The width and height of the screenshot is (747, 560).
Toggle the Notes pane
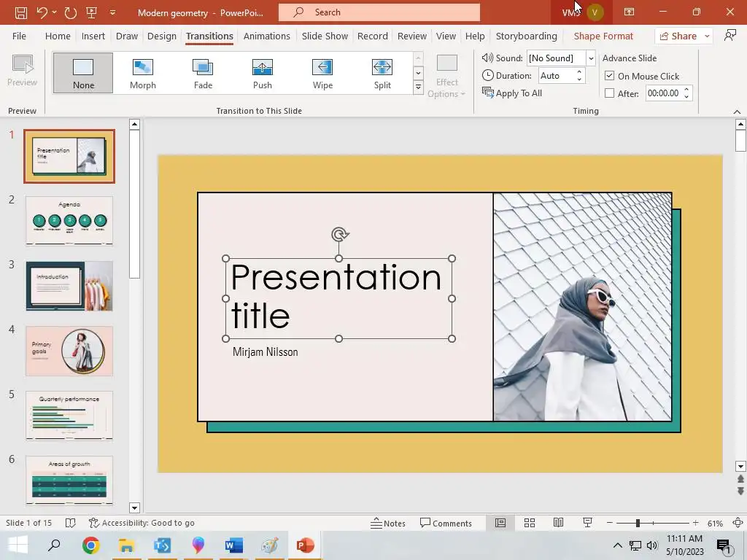(x=388, y=523)
